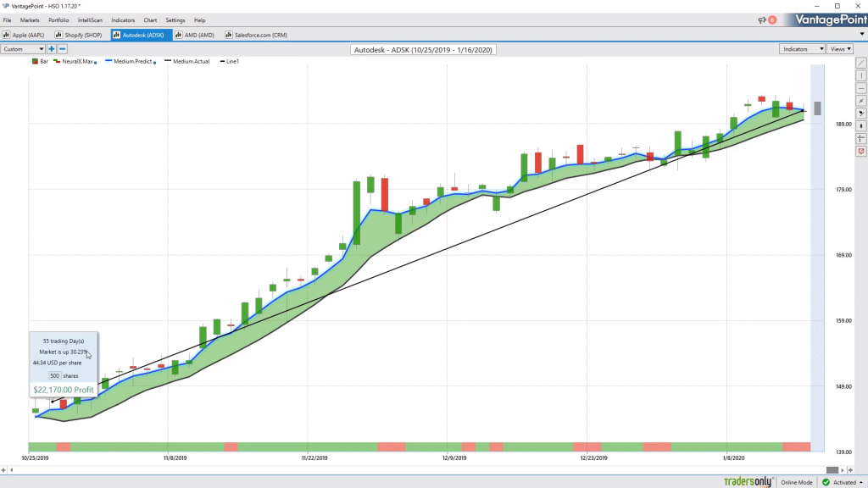Click the Apple (AAPL) tab chart icon
The height and width of the screenshot is (488, 868).
6,35
